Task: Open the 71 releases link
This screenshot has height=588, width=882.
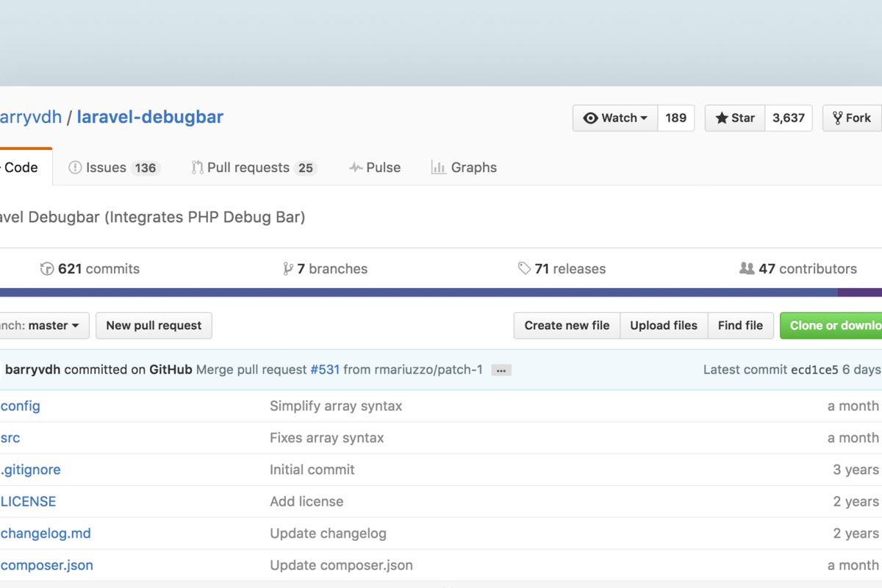Action: (562, 269)
